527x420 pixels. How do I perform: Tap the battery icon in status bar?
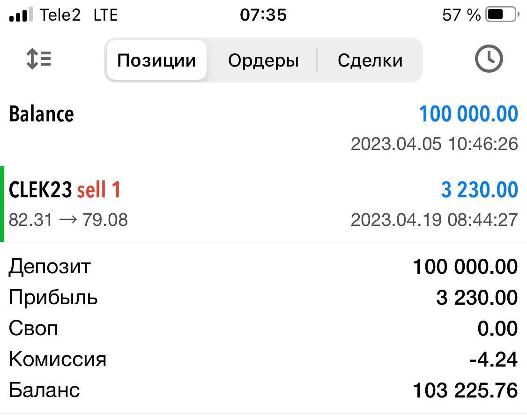(502, 15)
